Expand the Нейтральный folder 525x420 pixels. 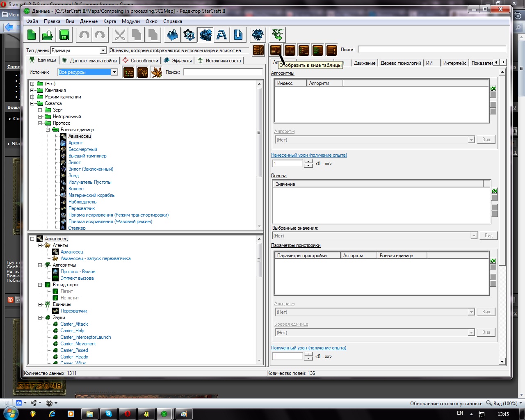[40, 116]
